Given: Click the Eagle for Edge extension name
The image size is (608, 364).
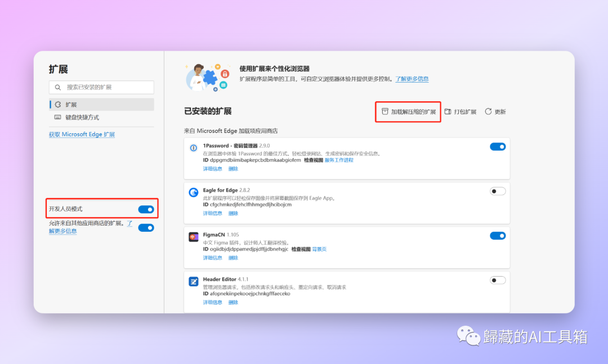Looking at the screenshot, I should coord(220,190).
